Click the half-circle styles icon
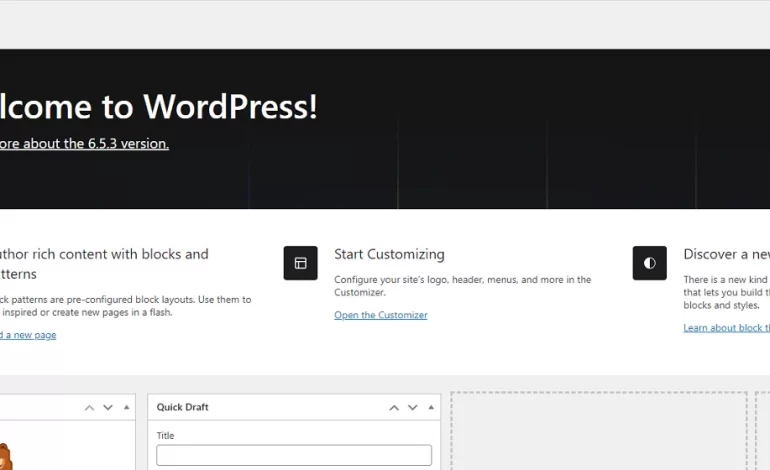Screen dimensions: 770x470 tap(650, 263)
